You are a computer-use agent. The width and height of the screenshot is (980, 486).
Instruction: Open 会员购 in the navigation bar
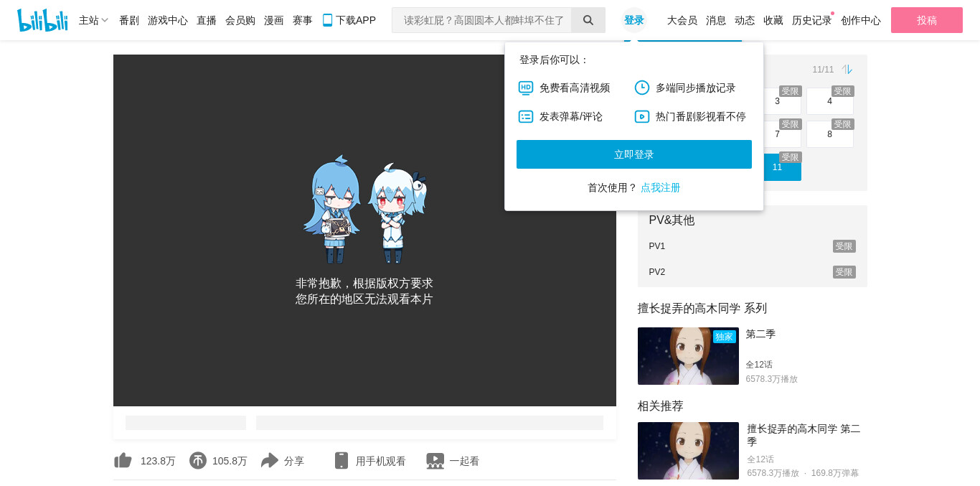point(240,20)
